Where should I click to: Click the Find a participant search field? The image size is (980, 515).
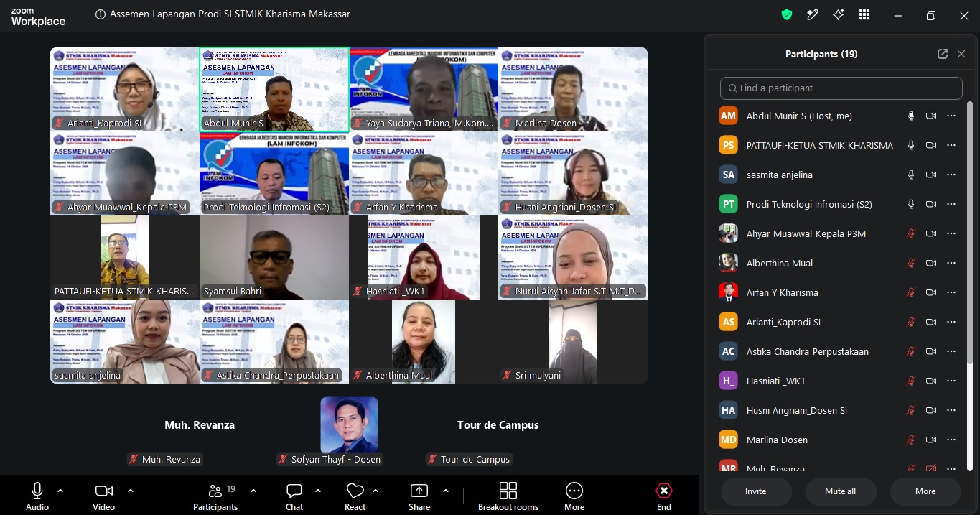coord(841,88)
